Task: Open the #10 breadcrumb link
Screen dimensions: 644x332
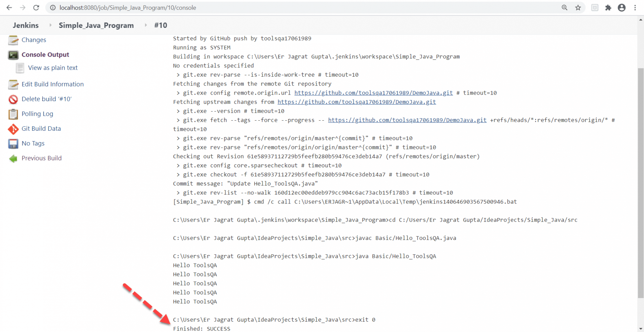Action: 161,25
